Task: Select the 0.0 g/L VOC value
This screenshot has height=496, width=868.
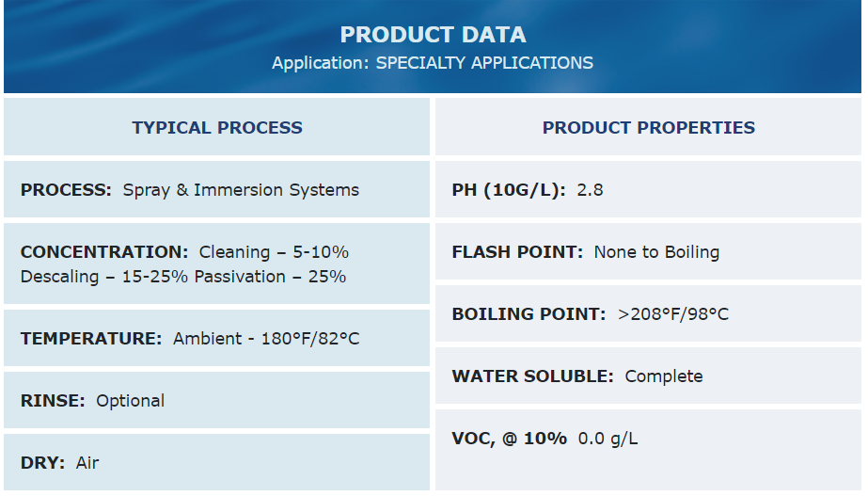Action: pos(608,439)
